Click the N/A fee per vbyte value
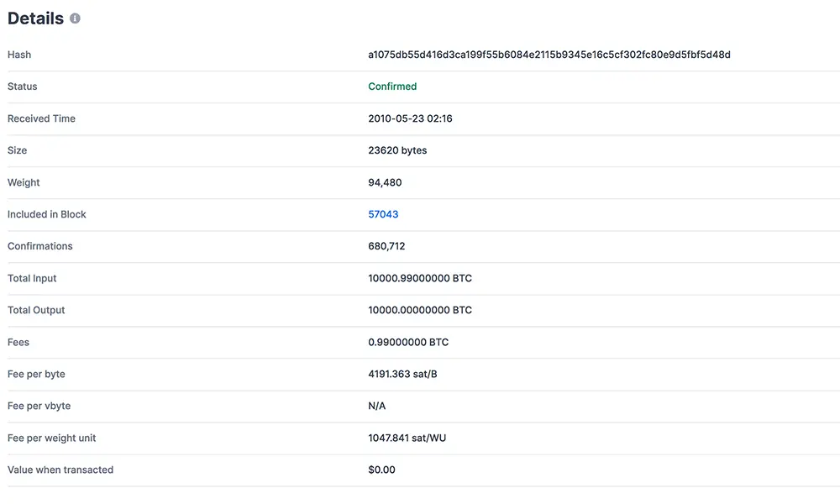This screenshot has height=504, width=840. [x=376, y=406]
